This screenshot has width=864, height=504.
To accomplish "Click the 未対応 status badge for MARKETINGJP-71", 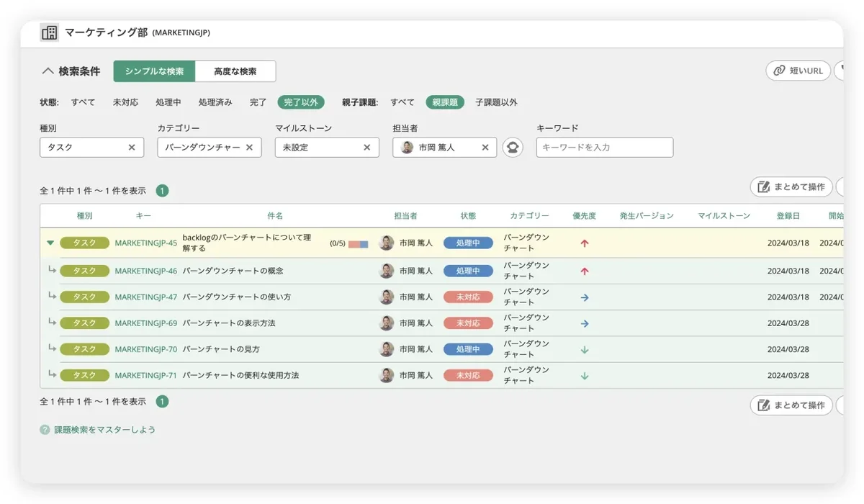I will pos(468,375).
